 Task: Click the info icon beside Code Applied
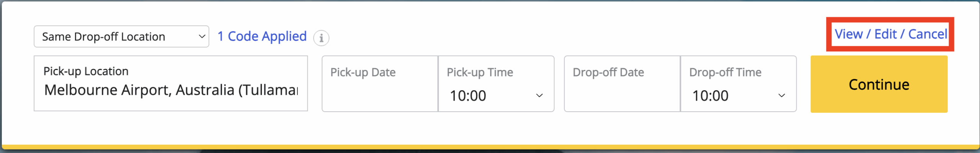tap(321, 38)
